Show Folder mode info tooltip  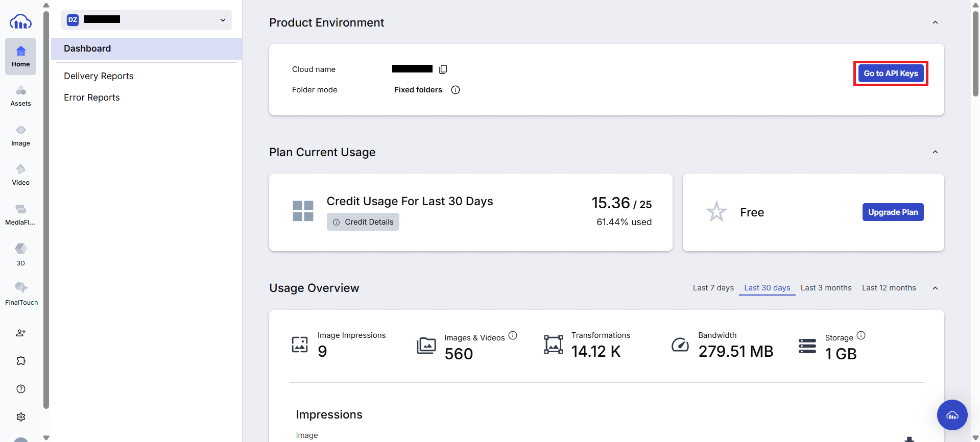coord(456,90)
